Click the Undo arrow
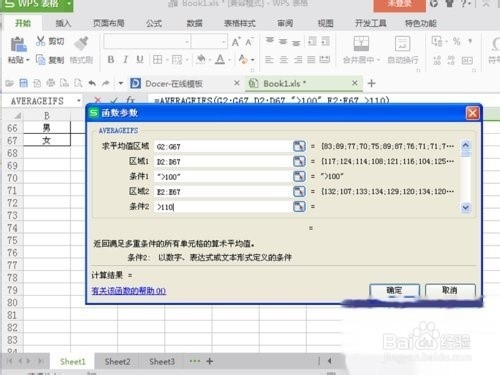Viewport: 500px width, 375px height. coord(92,83)
